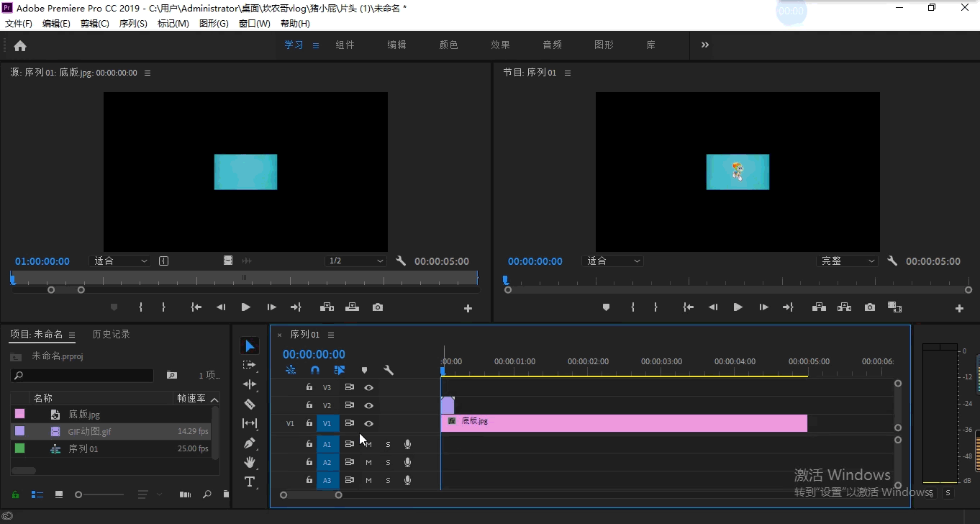Hide the V2 track output eye
Image resolution: width=980 pixels, height=524 pixels.
click(369, 405)
